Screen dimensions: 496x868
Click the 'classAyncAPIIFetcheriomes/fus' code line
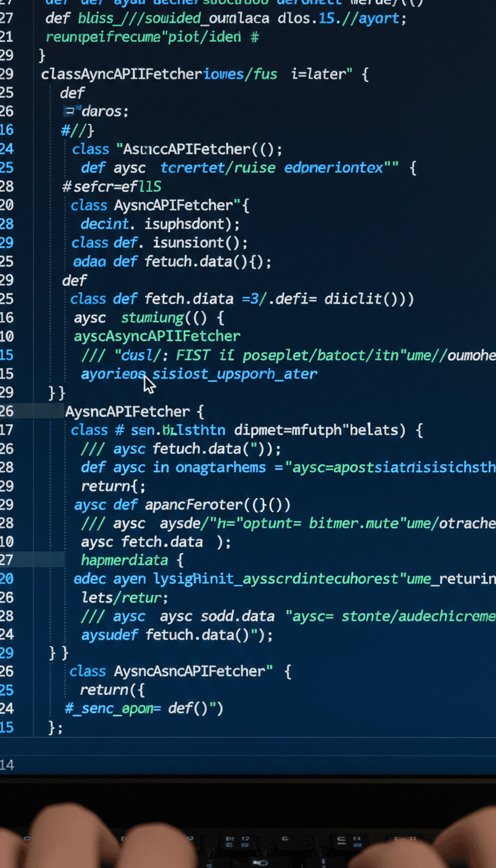(205, 74)
